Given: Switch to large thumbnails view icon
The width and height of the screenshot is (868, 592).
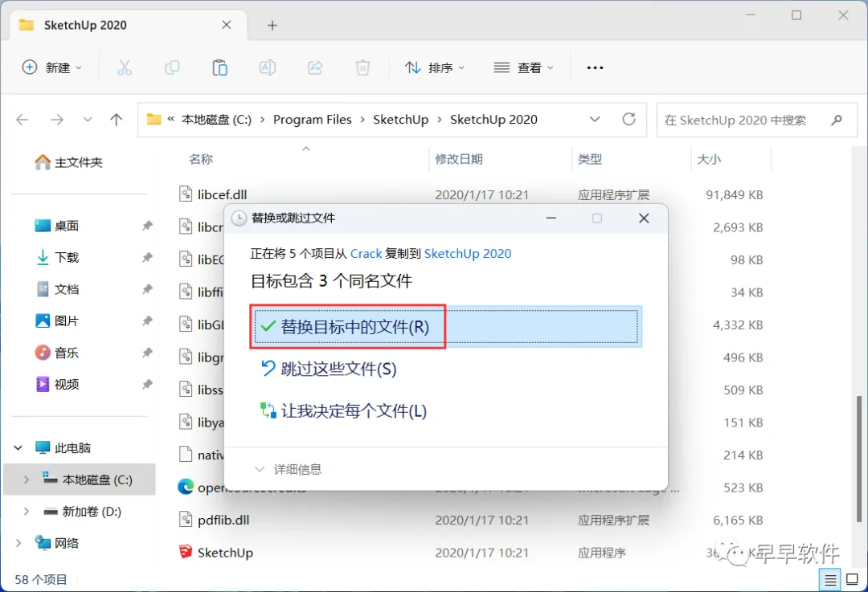Looking at the screenshot, I should click(853, 579).
